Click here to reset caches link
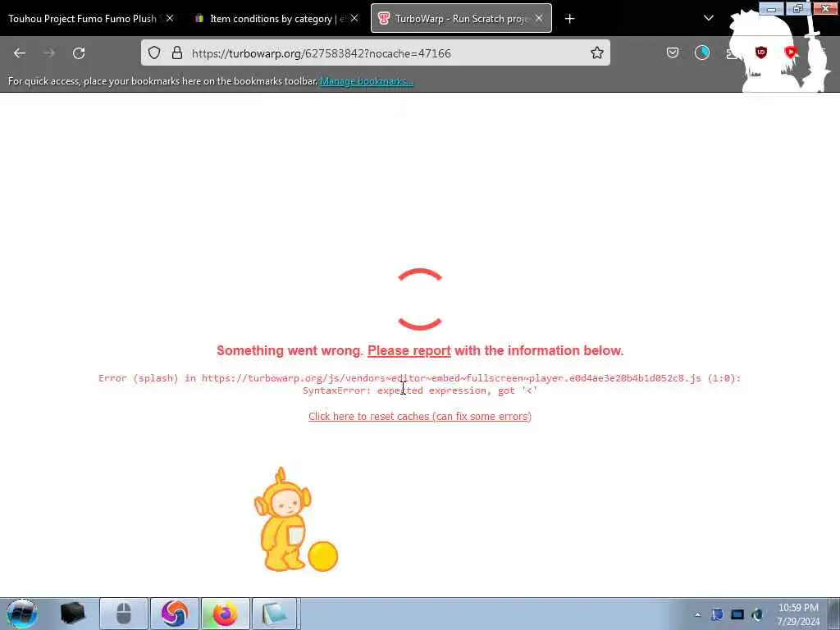Viewport: 840px width, 630px height. click(420, 416)
